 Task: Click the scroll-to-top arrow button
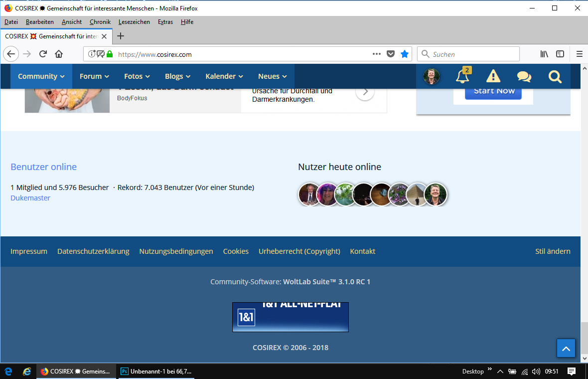pyautogui.click(x=566, y=349)
